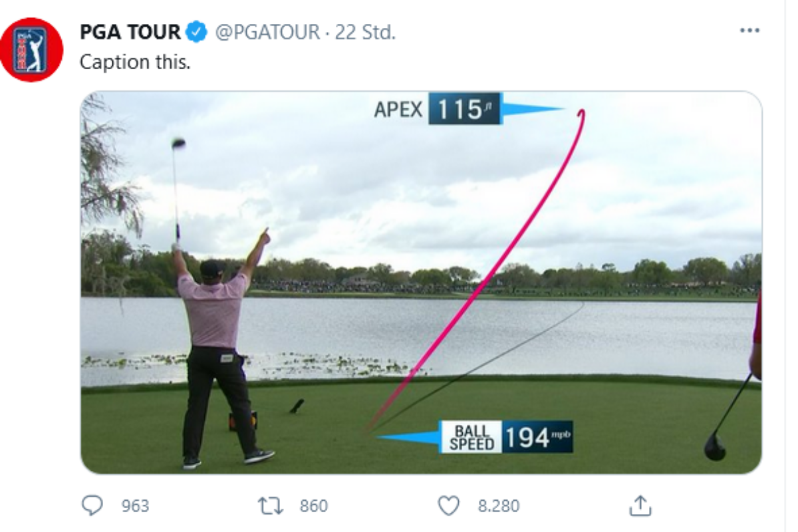Open the tweet's more options menu

tap(749, 31)
